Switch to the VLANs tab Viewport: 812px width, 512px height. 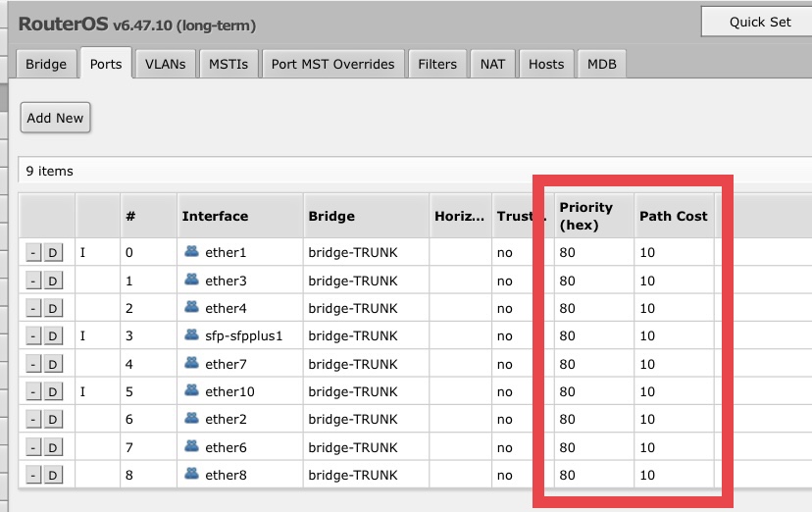(165, 64)
